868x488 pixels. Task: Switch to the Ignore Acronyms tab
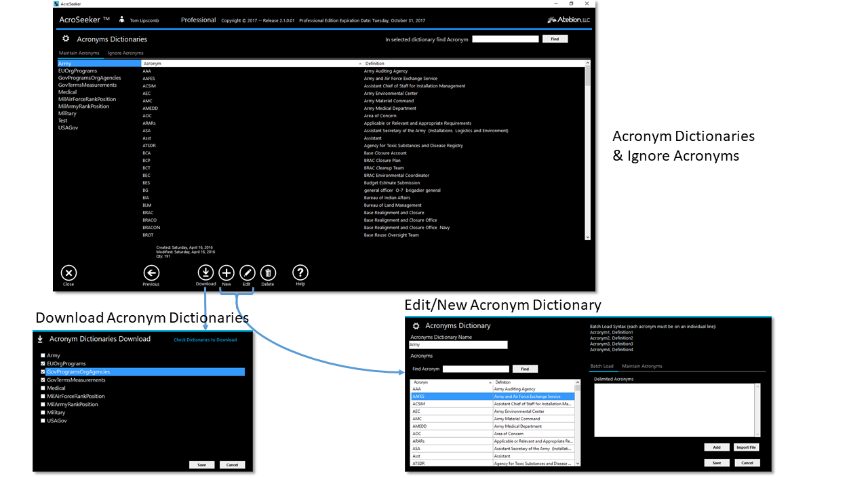tap(125, 53)
